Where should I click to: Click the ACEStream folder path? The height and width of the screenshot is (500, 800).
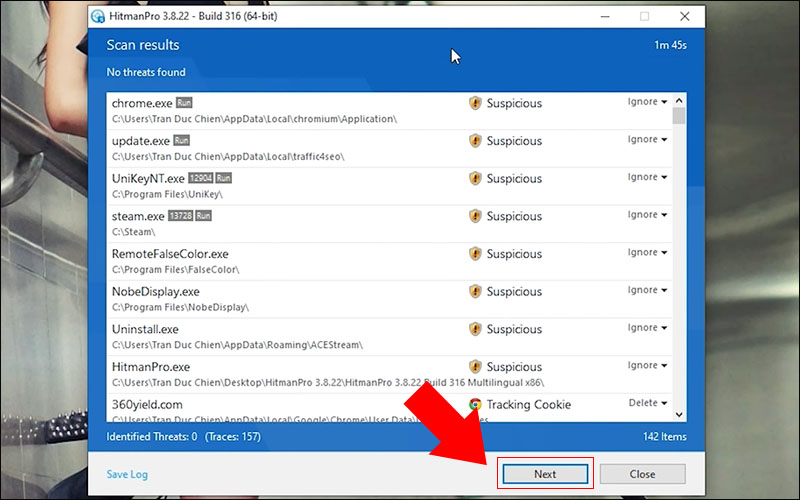pos(237,345)
